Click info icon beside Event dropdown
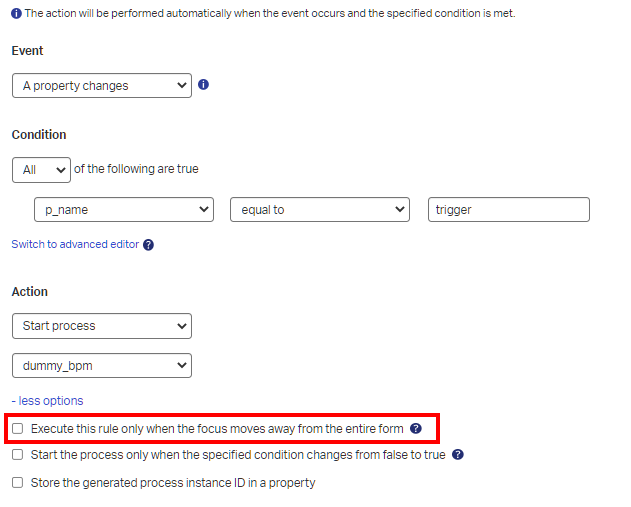631x507 pixels. coord(203,85)
